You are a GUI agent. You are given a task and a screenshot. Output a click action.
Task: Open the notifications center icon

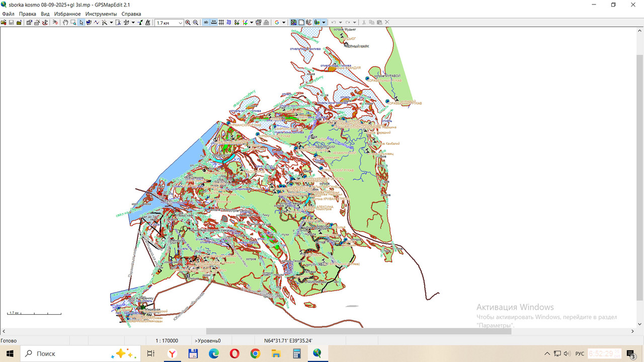click(630, 353)
